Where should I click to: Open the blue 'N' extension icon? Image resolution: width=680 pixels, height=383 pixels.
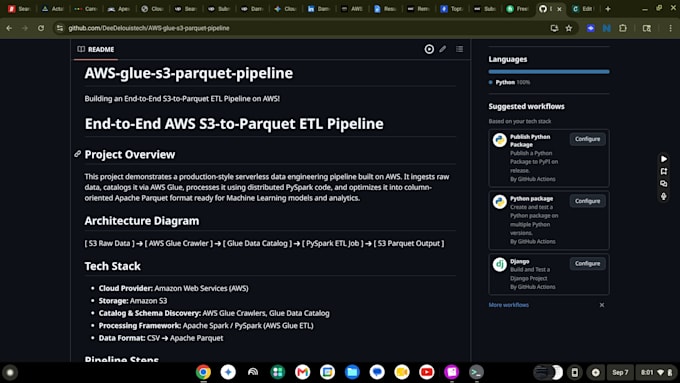pos(607,28)
